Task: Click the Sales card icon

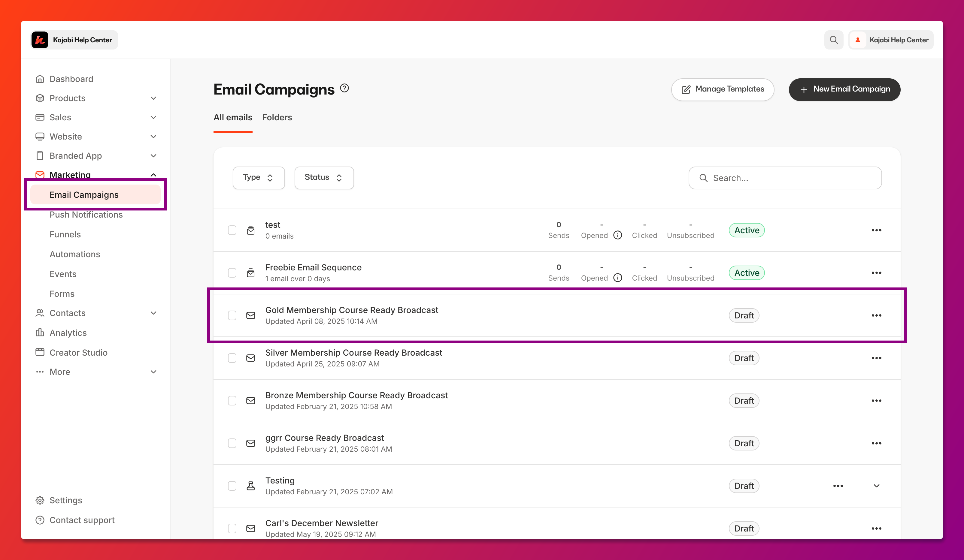Action: [x=40, y=117]
